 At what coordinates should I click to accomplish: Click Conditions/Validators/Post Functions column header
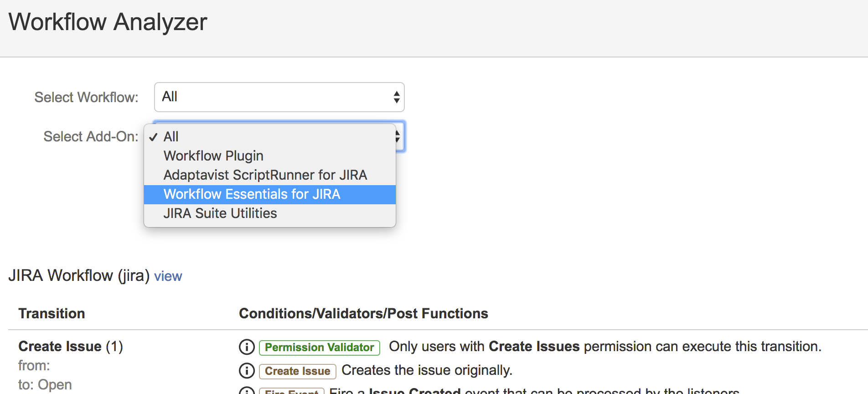tap(363, 314)
